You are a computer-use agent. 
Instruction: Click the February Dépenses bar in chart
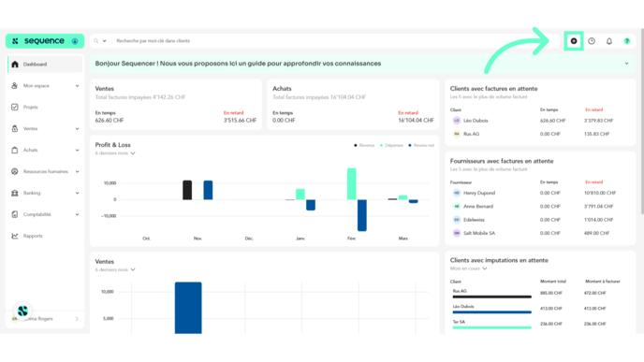tap(352, 184)
